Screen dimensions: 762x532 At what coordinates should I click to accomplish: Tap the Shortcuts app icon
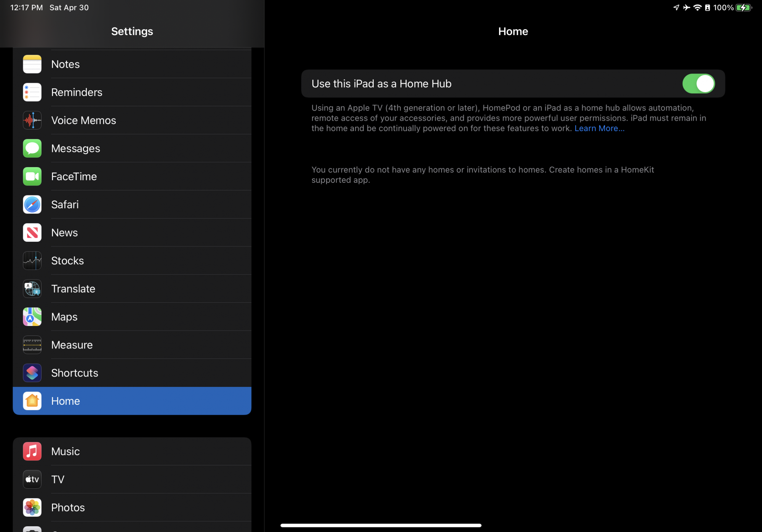point(32,373)
